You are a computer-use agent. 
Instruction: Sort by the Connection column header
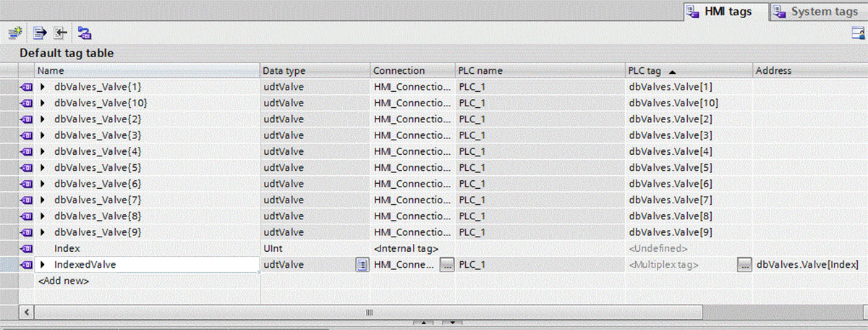click(x=412, y=71)
